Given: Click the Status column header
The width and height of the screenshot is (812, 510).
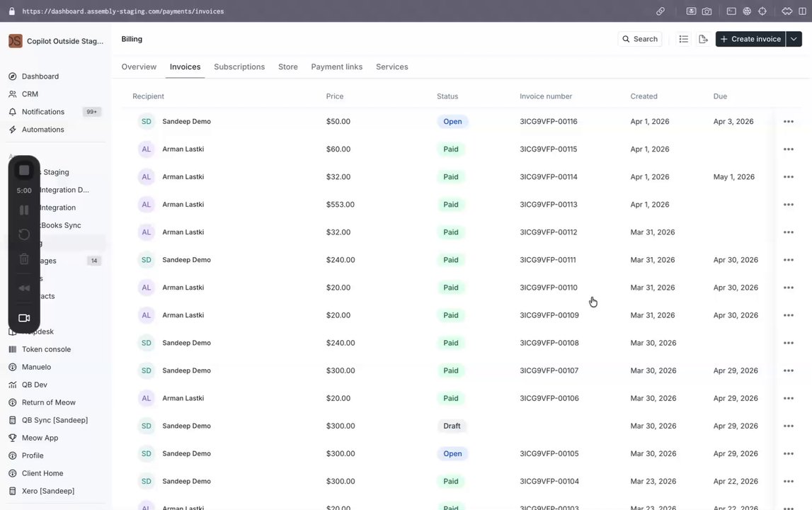Looking at the screenshot, I should click(x=447, y=96).
